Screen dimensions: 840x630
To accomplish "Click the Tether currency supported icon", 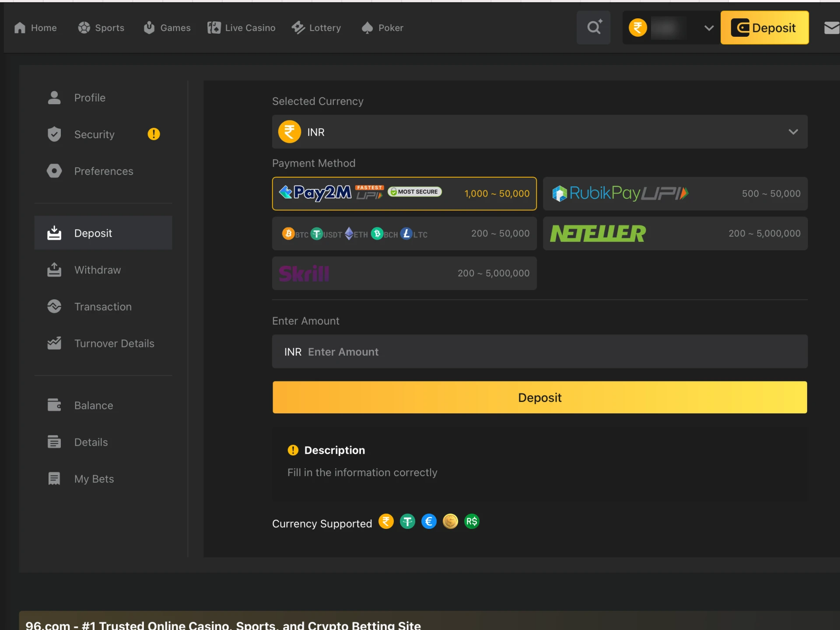I will point(407,521).
